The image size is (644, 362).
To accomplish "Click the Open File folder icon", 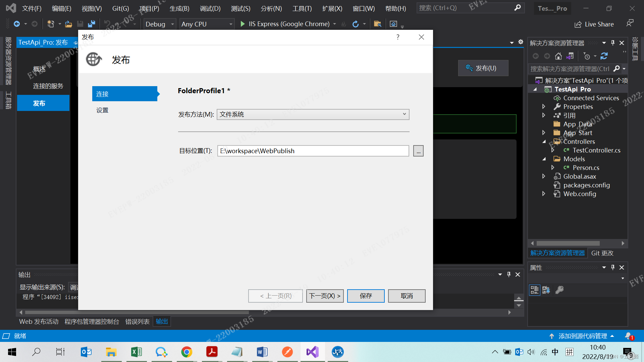I will click(68, 24).
